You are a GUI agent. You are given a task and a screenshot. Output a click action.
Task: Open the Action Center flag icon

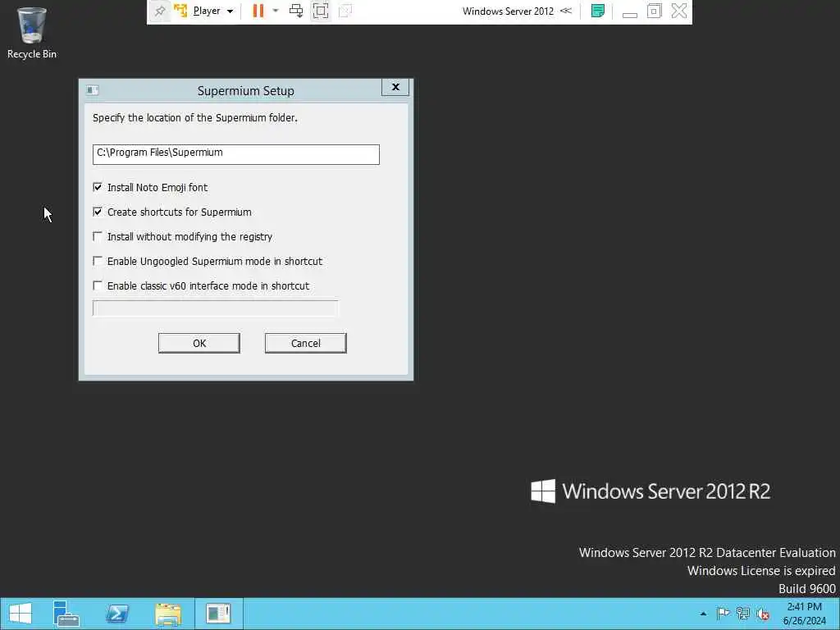(723, 614)
